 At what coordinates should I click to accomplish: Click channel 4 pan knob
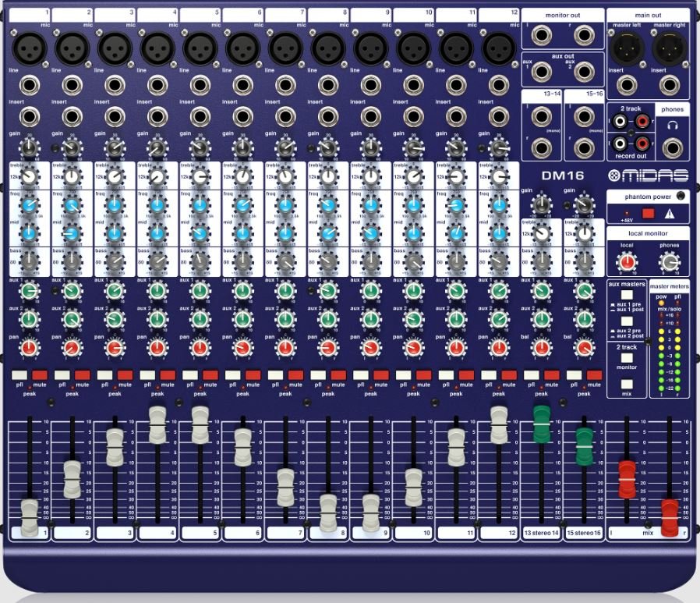tap(157, 348)
